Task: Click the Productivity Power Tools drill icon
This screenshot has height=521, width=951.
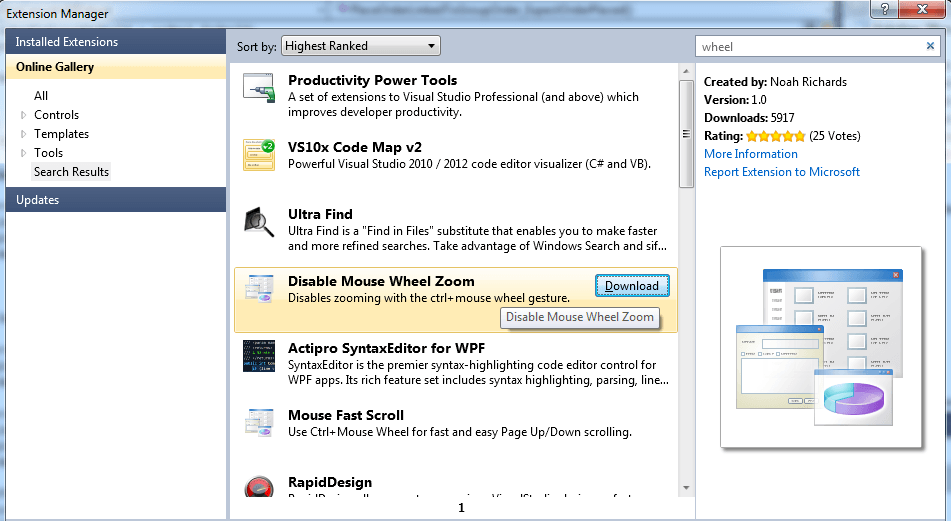Action: 259,89
